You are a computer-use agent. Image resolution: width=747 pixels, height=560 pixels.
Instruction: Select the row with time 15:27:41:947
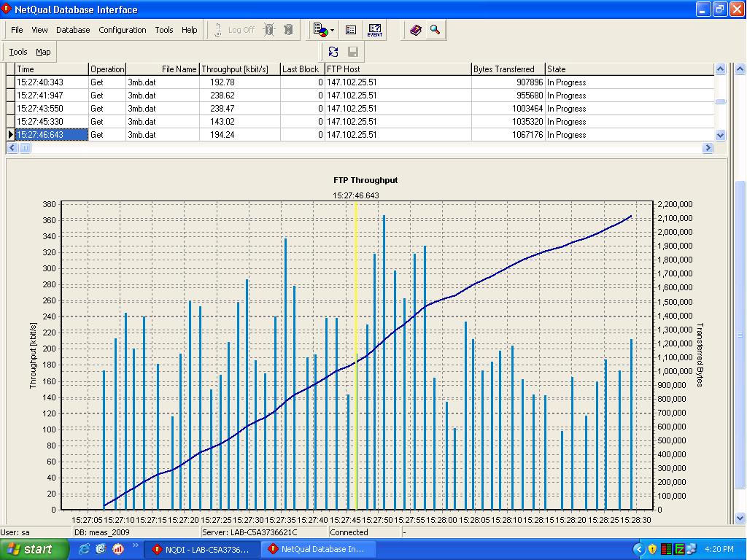coord(360,96)
